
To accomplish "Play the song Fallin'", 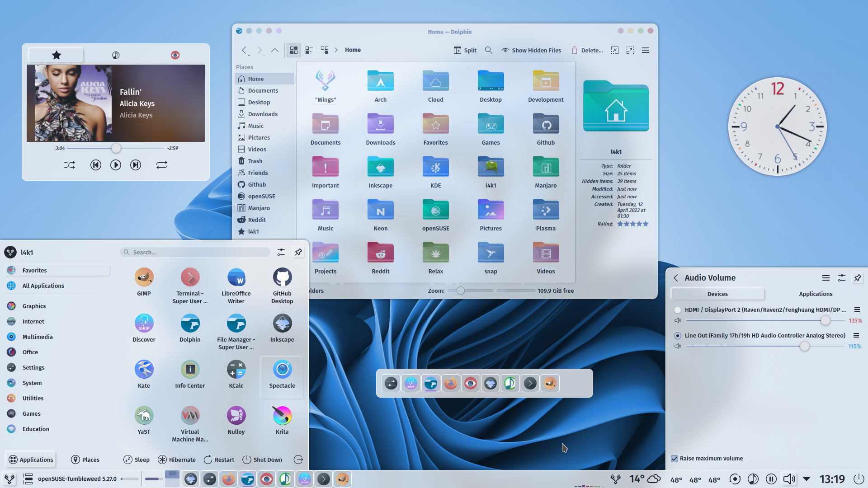I will pyautogui.click(x=116, y=165).
